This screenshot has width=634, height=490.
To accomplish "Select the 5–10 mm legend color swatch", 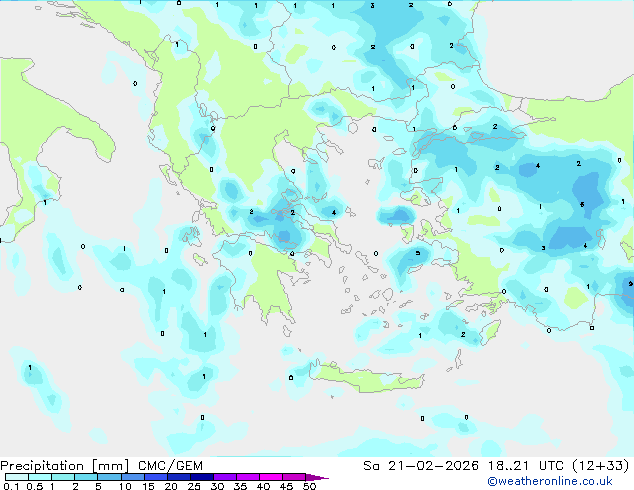I will click(x=109, y=477).
